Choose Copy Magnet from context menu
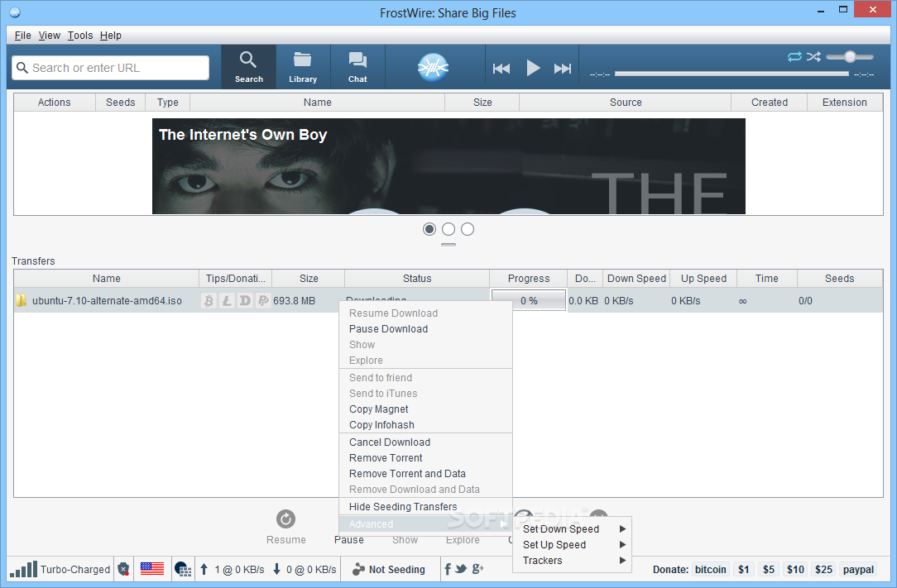897x588 pixels. coord(425,409)
